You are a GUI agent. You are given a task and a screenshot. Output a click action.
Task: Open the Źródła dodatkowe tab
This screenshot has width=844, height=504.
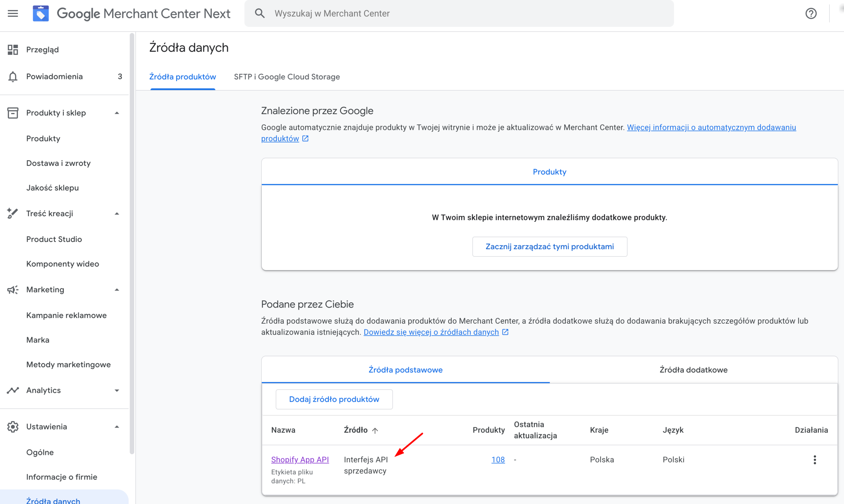(694, 370)
